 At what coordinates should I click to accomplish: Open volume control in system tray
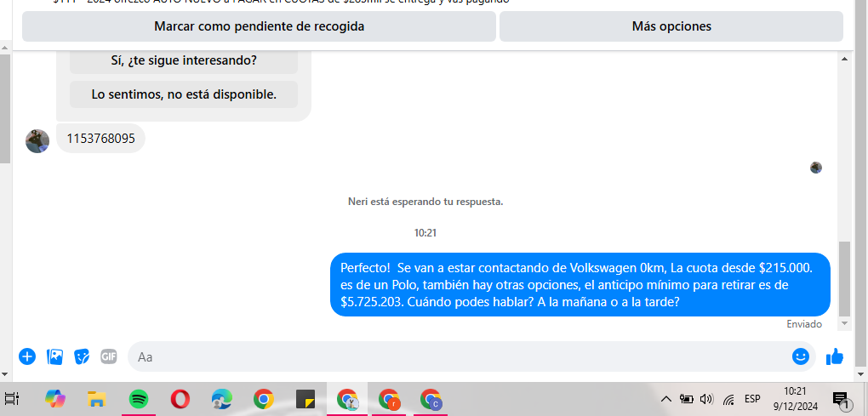pyautogui.click(x=705, y=399)
